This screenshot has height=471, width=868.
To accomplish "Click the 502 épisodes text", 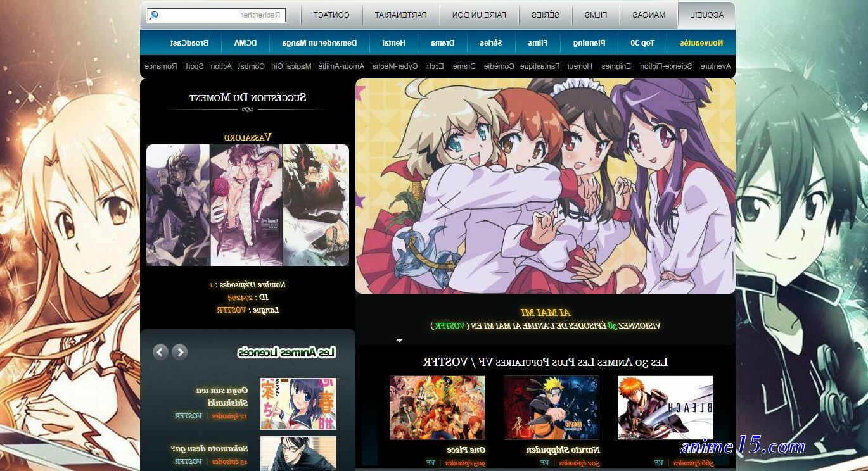I will 579,463.
